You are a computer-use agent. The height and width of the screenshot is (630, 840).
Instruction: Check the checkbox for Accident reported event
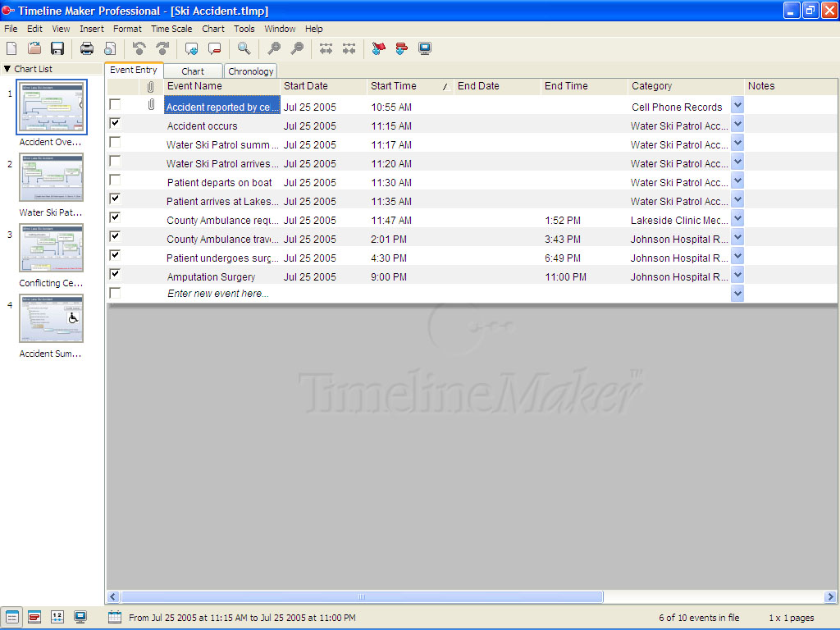coord(114,104)
